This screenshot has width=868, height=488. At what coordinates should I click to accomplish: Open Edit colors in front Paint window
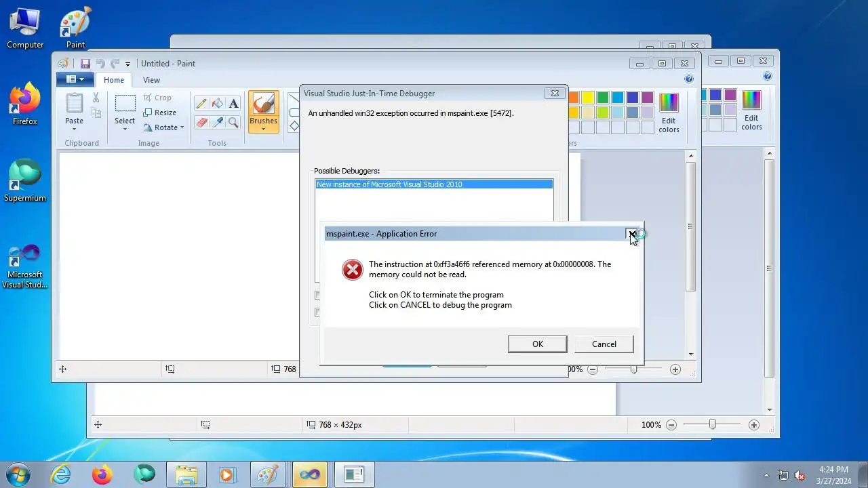pos(669,113)
